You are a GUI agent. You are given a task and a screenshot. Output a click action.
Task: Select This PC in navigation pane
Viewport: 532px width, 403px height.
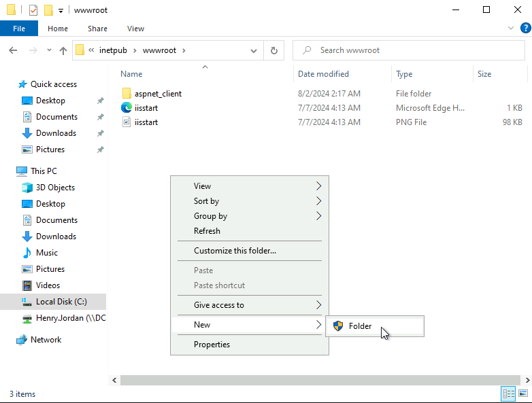tap(44, 171)
